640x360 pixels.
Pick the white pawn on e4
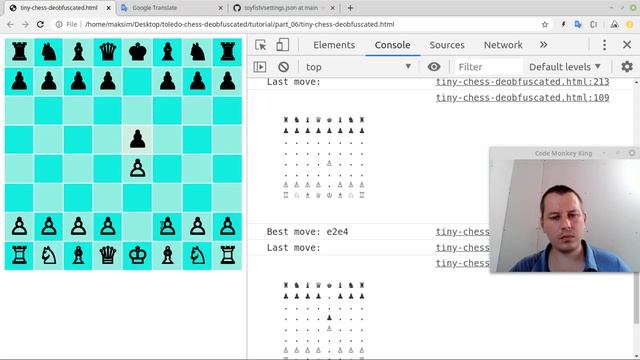(x=138, y=168)
